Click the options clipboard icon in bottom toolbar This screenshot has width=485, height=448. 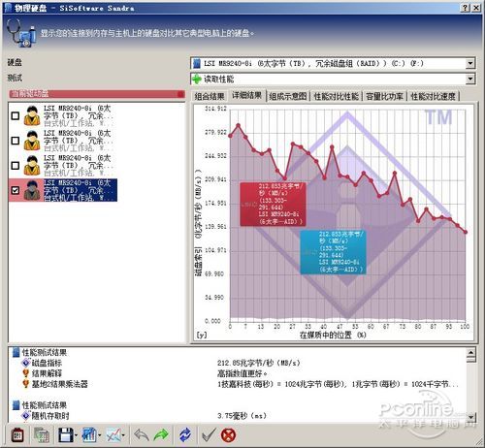coord(17,435)
